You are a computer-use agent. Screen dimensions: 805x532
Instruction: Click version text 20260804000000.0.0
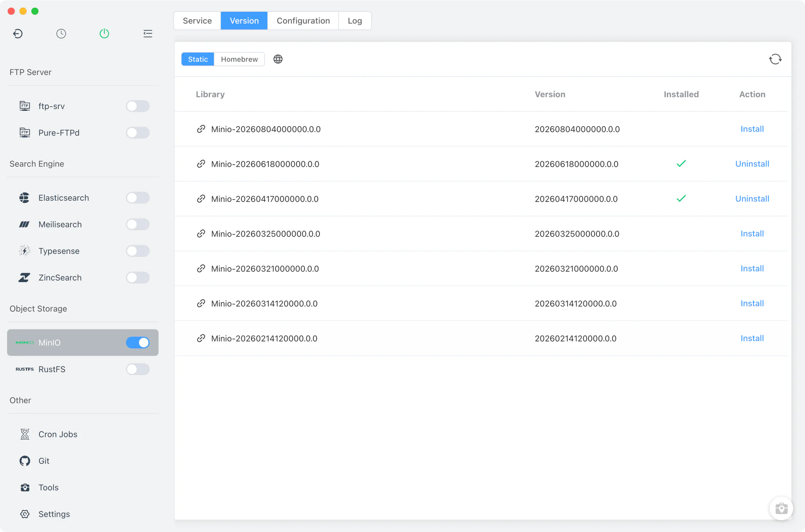(577, 129)
